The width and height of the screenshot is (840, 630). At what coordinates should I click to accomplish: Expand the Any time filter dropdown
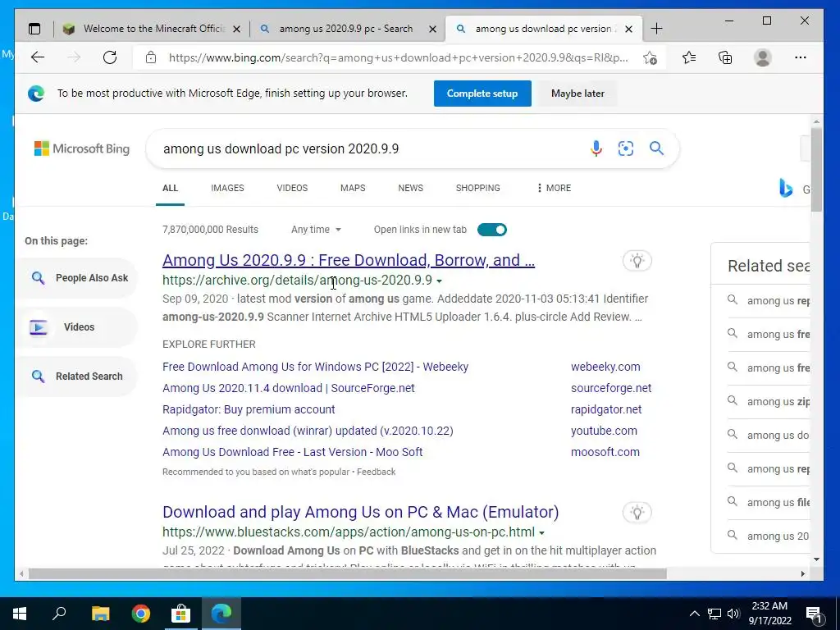pyautogui.click(x=316, y=230)
